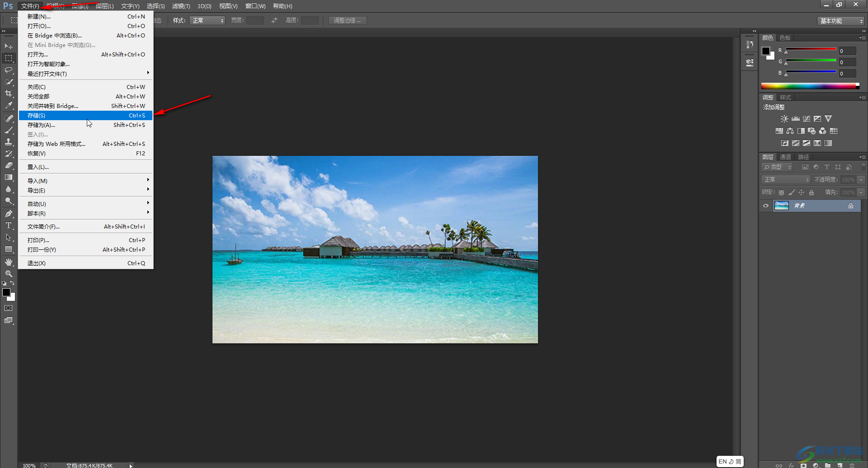Switch to the 色板 swatches tab
Screen dimensions: 868x468
[785, 38]
